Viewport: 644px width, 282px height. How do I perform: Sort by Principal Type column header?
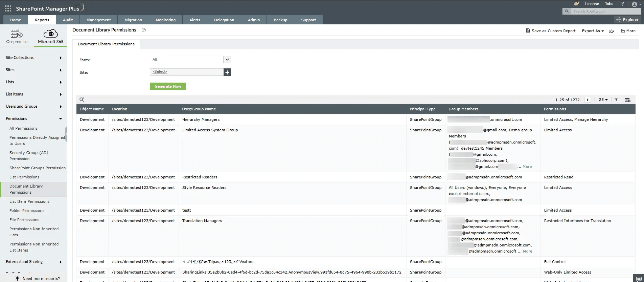tap(422, 109)
